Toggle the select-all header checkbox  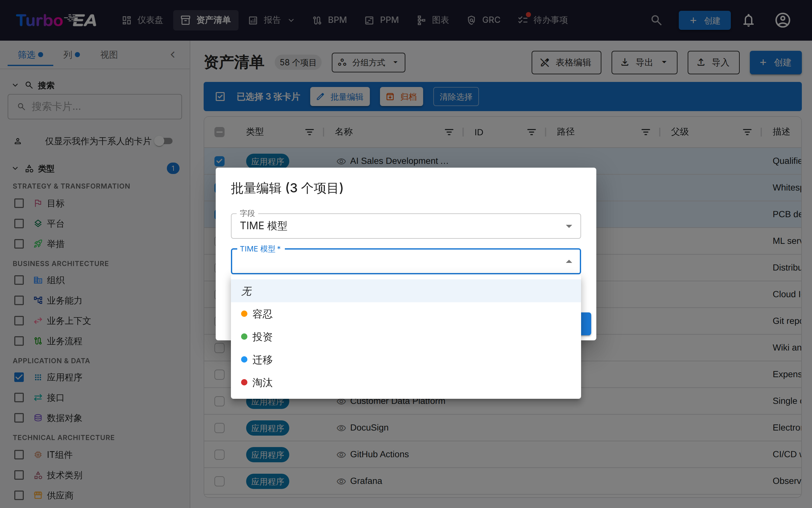219,132
